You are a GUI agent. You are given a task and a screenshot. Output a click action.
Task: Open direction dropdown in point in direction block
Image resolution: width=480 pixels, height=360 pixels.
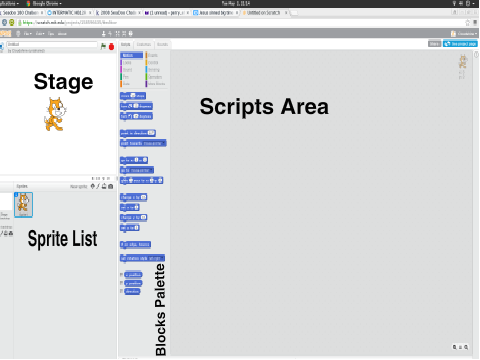[x=151, y=133]
